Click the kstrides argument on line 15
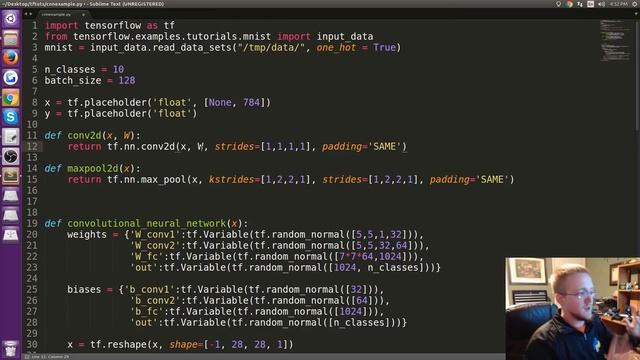 click(x=231, y=179)
